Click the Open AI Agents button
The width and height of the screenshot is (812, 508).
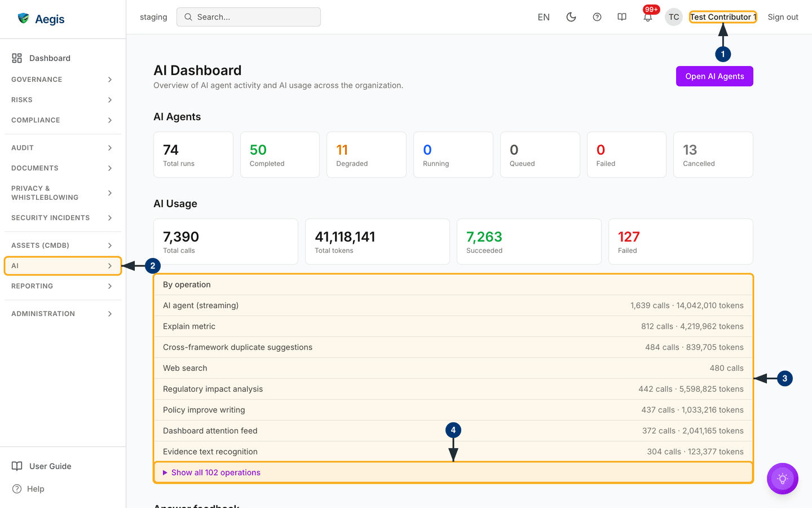click(714, 76)
